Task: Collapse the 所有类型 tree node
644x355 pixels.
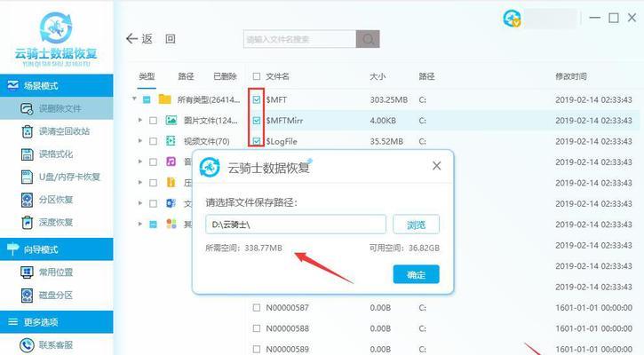Action: [x=134, y=99]
